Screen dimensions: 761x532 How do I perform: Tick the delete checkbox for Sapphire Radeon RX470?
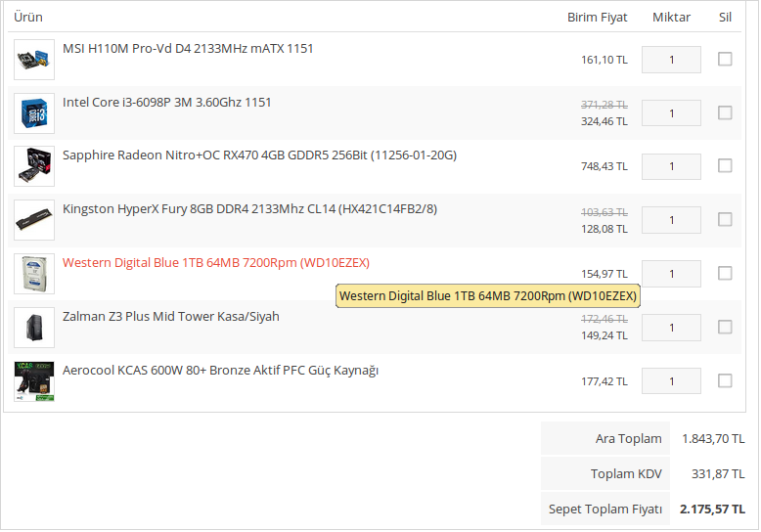tap(725, 166)
